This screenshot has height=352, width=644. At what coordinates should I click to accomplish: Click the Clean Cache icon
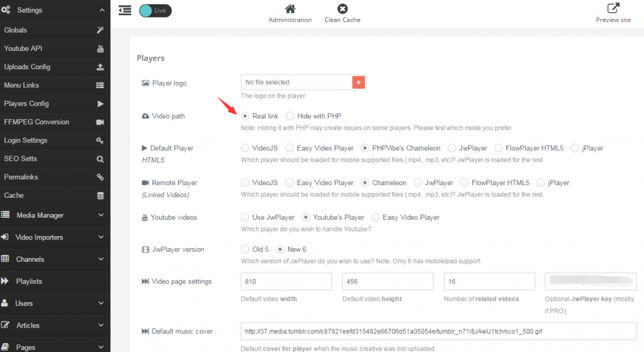coord(342,9)
